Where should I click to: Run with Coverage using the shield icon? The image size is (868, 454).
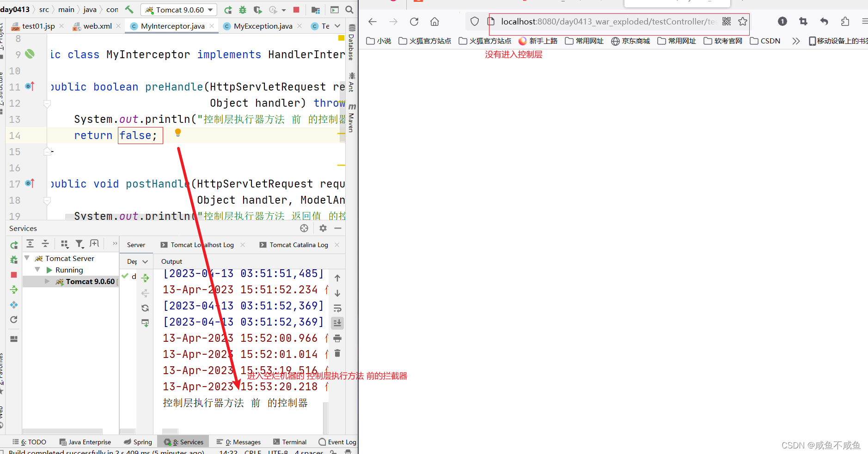tap(258, 10)
